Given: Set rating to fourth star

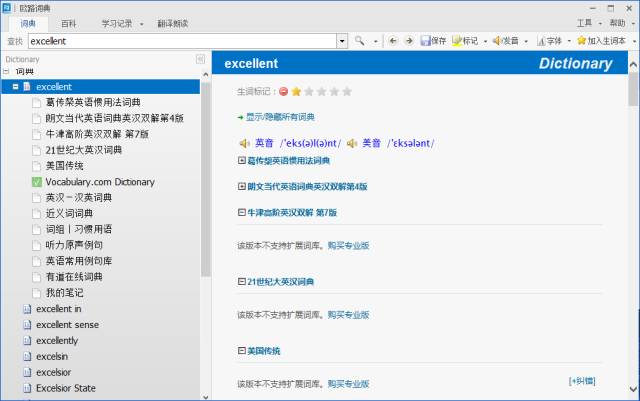Looking at the screenshot, I should tap(334, 91).
